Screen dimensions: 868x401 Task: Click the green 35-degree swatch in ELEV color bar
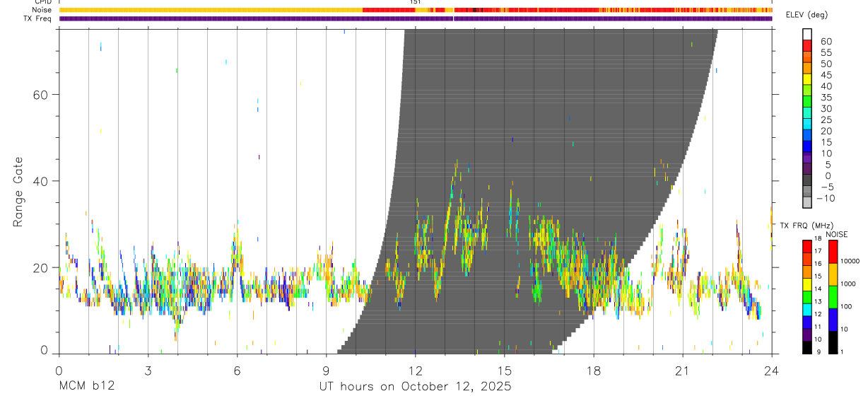807,103
